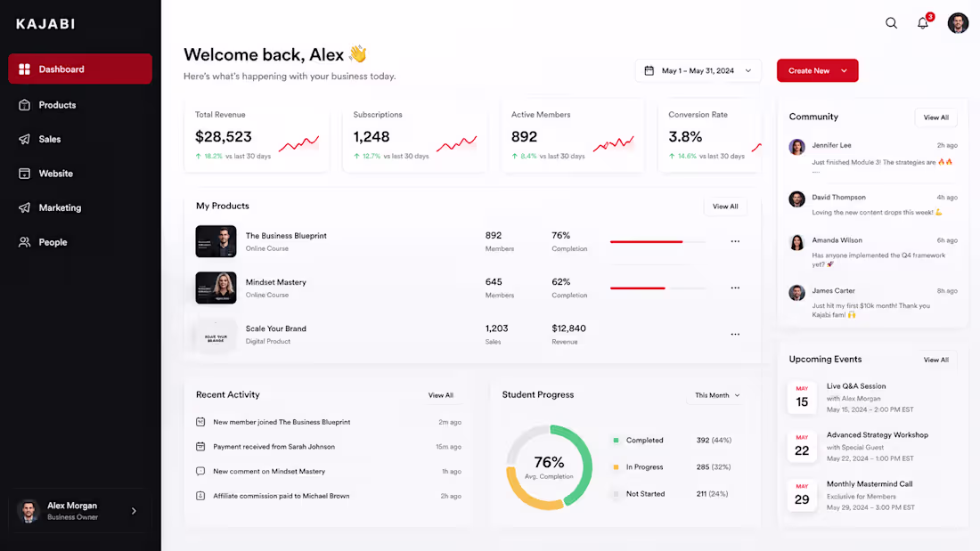Click the People icon in sidebar
The width and height of the screenshot is (980, 551).
[24, 242]
